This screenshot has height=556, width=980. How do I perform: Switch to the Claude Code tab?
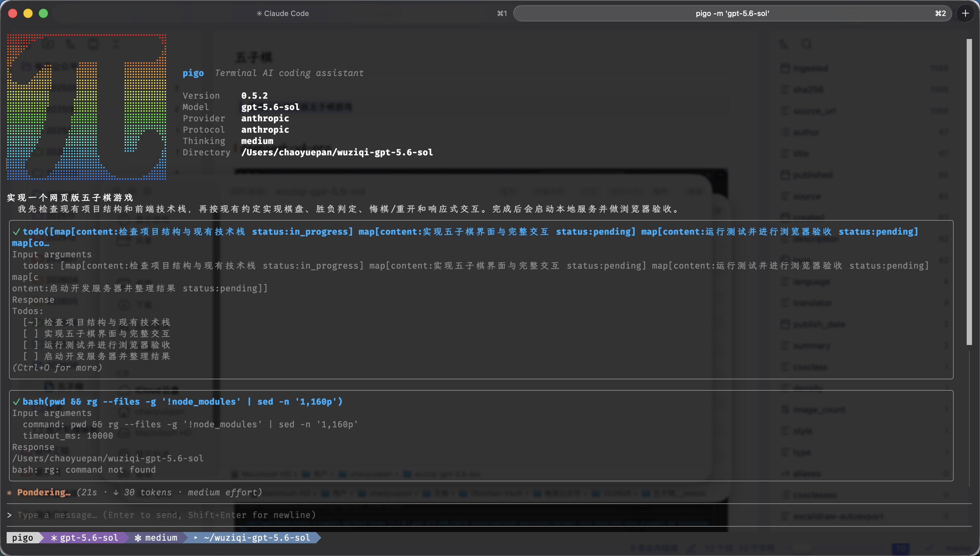coord(283,13)
